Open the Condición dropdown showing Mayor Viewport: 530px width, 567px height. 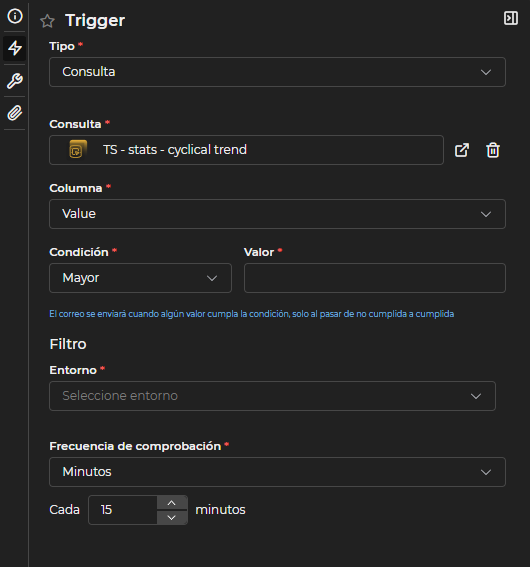[x=140, y=278]
